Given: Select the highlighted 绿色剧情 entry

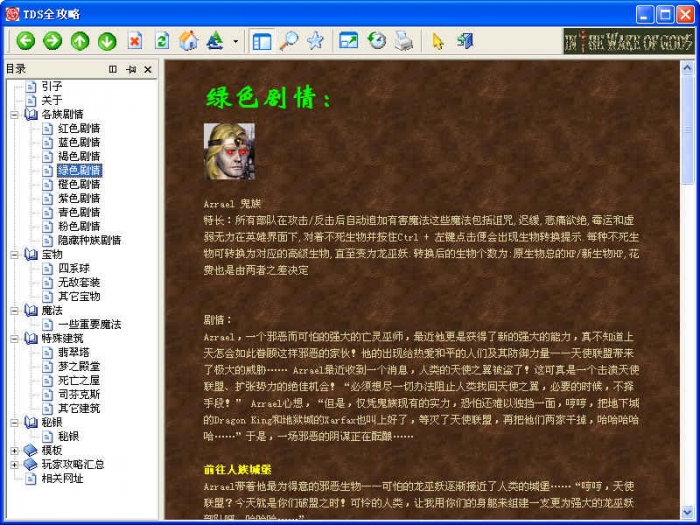Looking at the screenshot, I should click(x=79, y=170).
